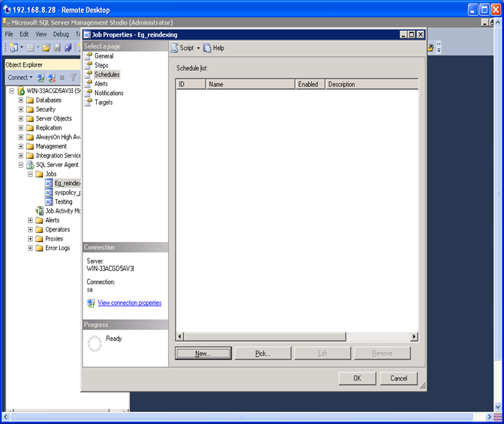This screenshot has height=424, width=504.
Task: Select the Schedules page
Action: pos(107,74)
